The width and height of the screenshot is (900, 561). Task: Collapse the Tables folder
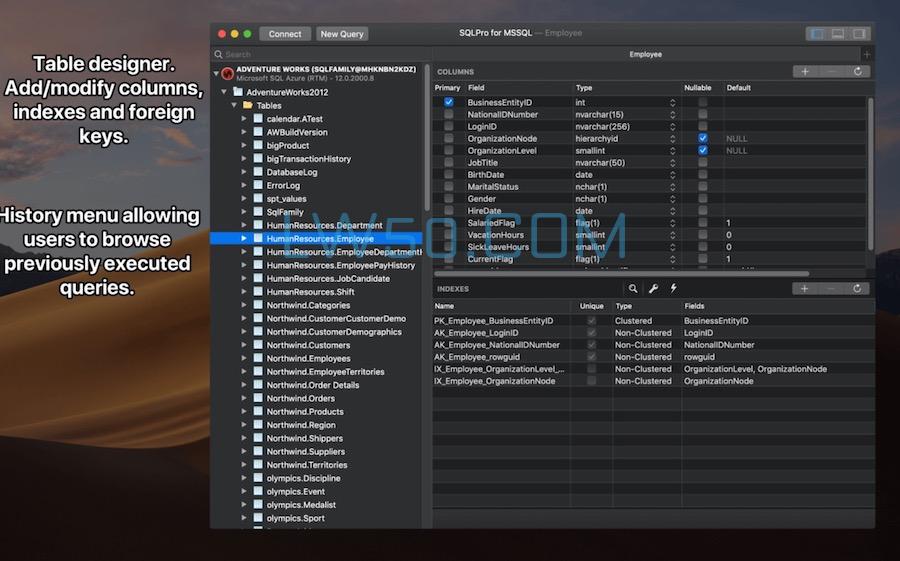(x=234, y=105)
